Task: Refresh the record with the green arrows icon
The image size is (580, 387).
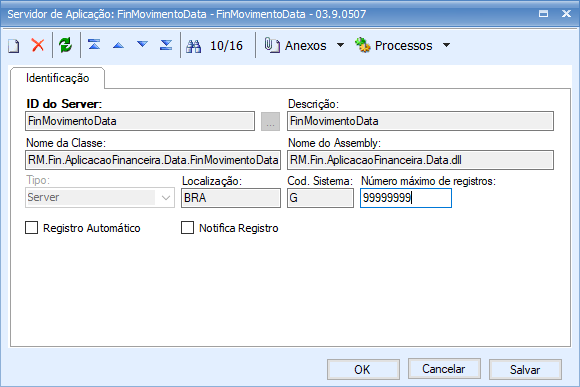Action: click(65, 45)
